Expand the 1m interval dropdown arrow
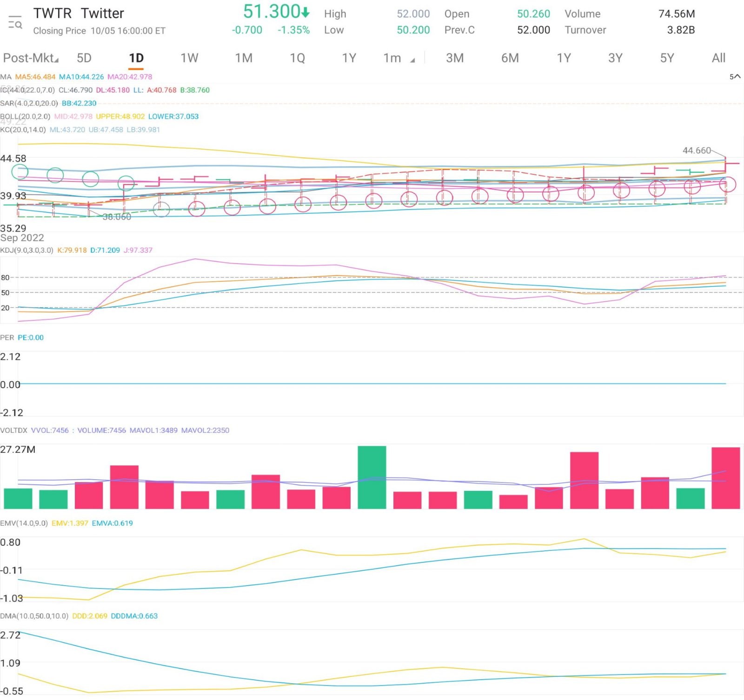 coord(412,60)
